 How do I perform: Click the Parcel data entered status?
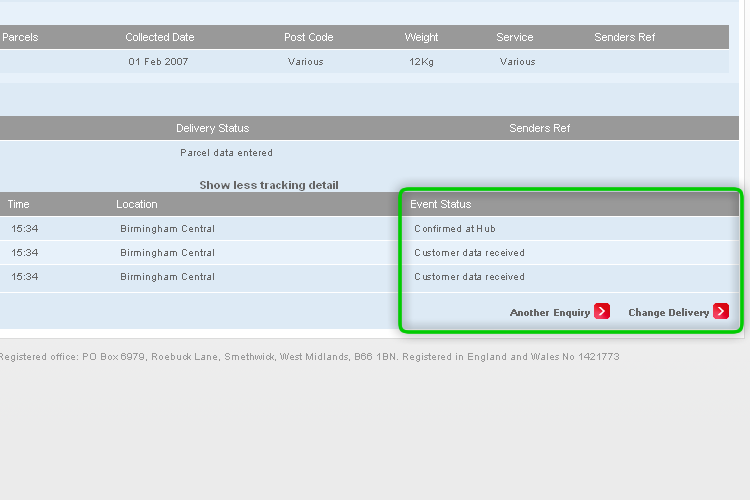coord(226,153)
